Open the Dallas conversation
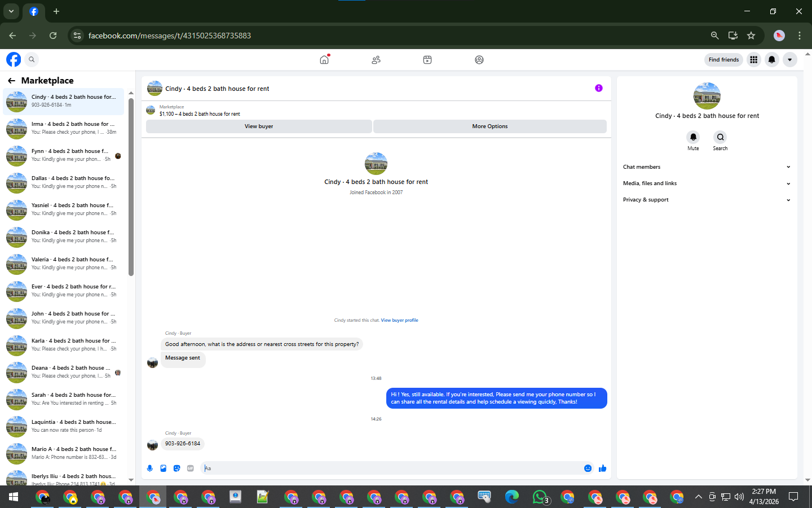The image size is (812, 508). point(64,183)
